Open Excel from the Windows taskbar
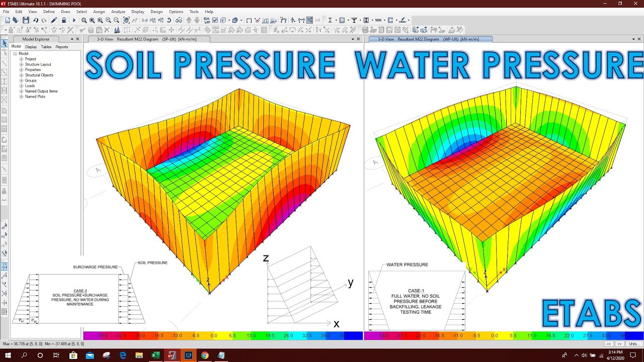 (x=155, y=355)
